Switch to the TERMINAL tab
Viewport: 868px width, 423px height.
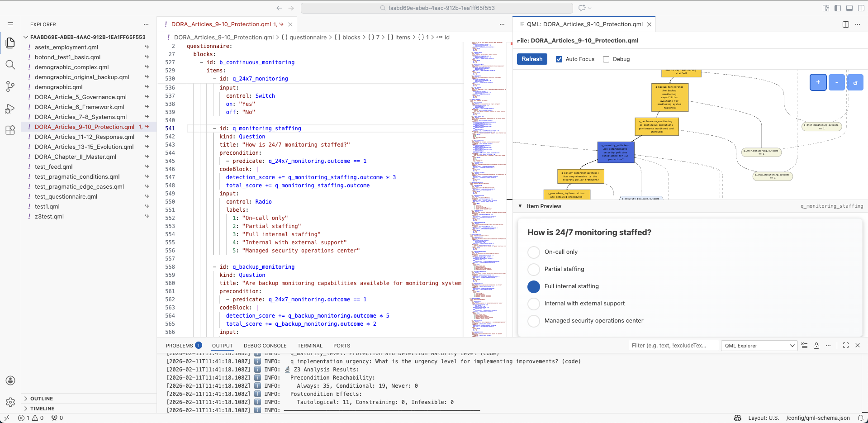tap(310, 346)
